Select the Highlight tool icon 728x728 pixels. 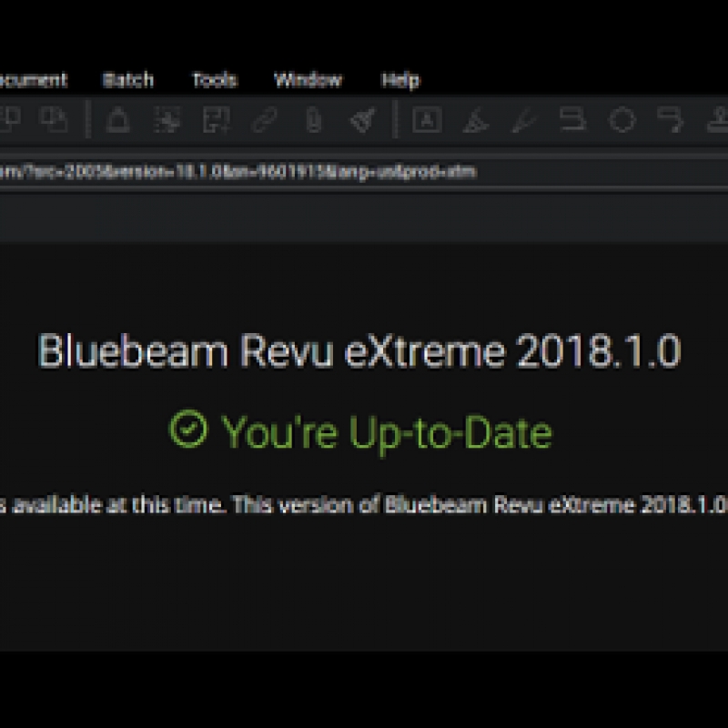(x=475, y=120)
